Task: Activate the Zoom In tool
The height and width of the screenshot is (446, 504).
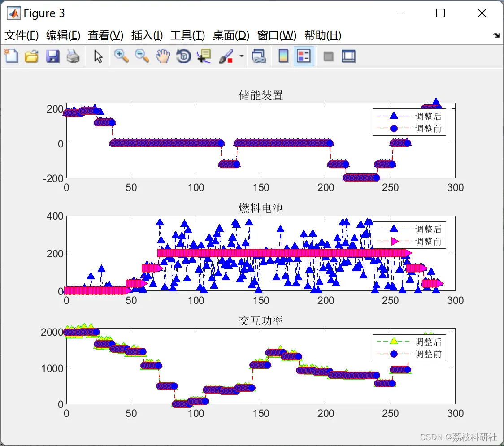Action: (121, 56)
